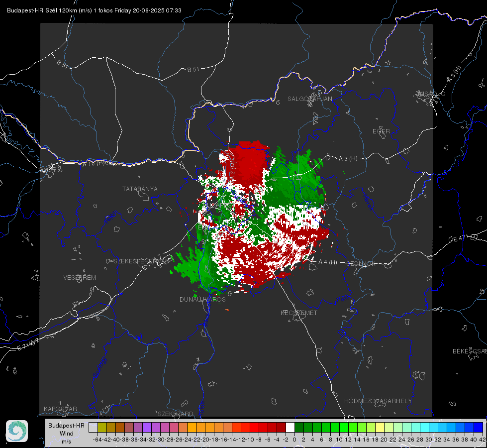
Task: Click the '30' legend value
Action: 429,440
